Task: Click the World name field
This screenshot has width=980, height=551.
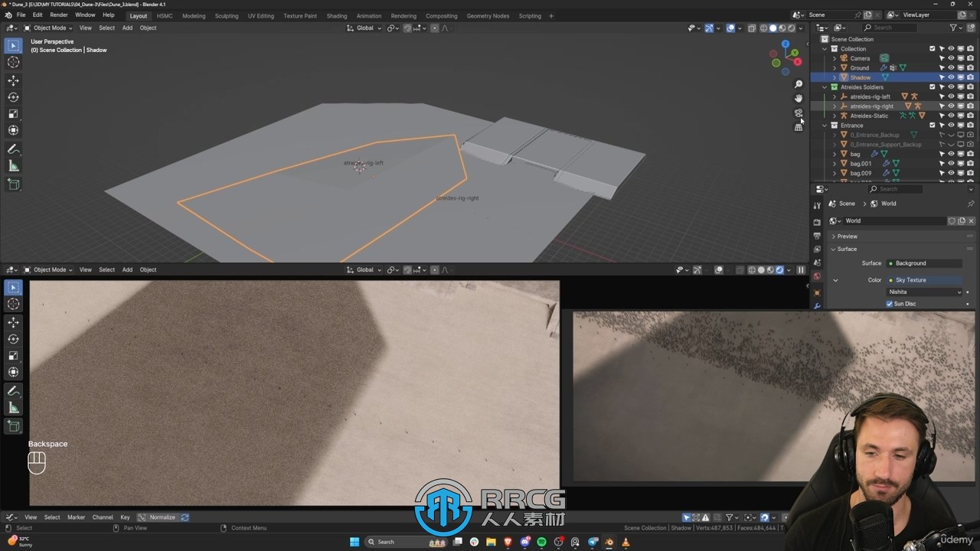Action: 894,221
